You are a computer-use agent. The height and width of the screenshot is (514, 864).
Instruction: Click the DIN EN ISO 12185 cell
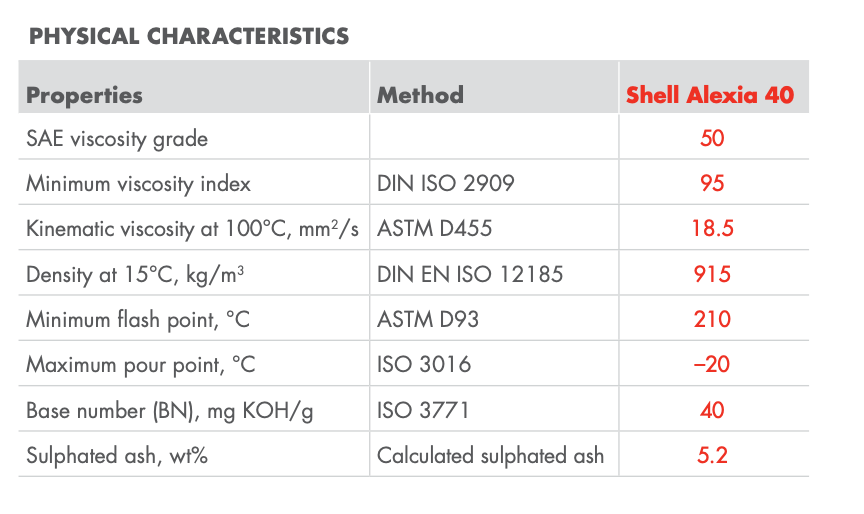[x=470, y=275]
